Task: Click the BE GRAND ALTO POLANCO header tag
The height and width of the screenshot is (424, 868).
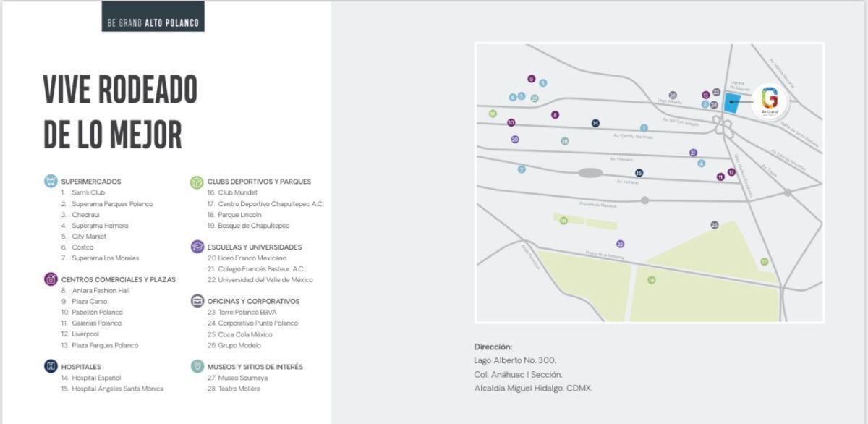Action: pos(153,17)
